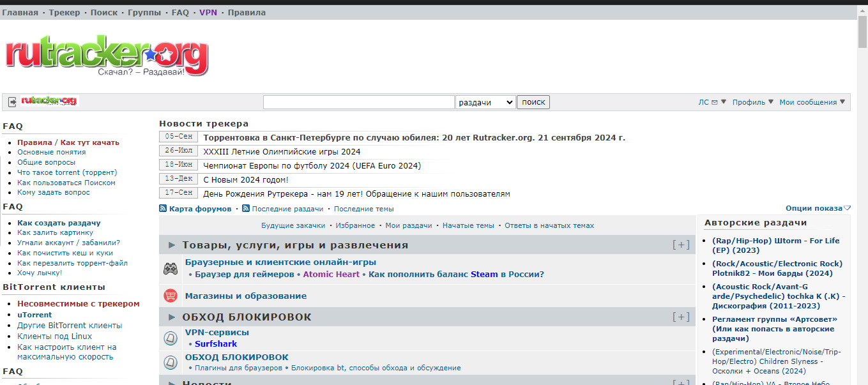Image resolution: width=868 pixels, height=385 pixels.
Task: Open Трекер in top menu
Action: click(65, 12)
